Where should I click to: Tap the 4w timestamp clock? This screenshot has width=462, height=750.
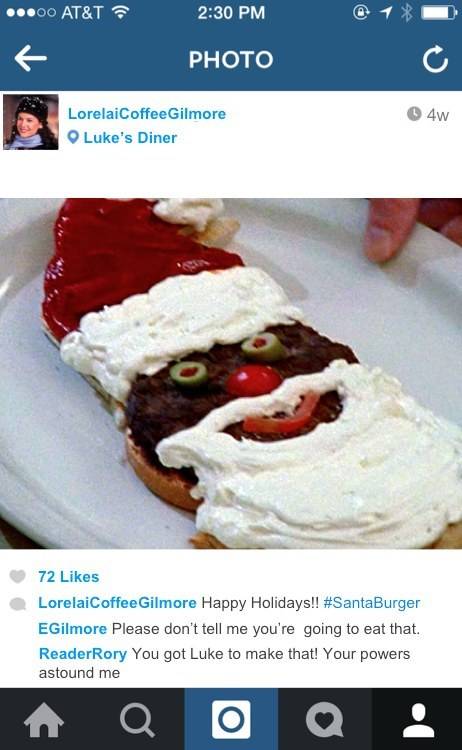click(414, 114)
